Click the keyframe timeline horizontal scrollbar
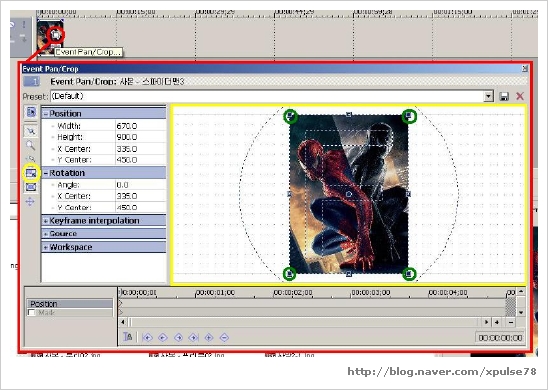 coord(304,322)
